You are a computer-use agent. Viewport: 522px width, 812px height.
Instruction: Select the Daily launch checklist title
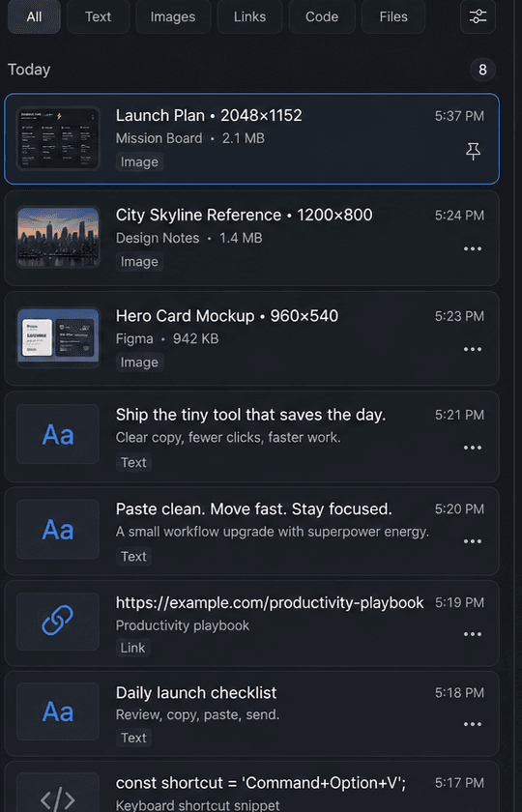click(196, 693)
